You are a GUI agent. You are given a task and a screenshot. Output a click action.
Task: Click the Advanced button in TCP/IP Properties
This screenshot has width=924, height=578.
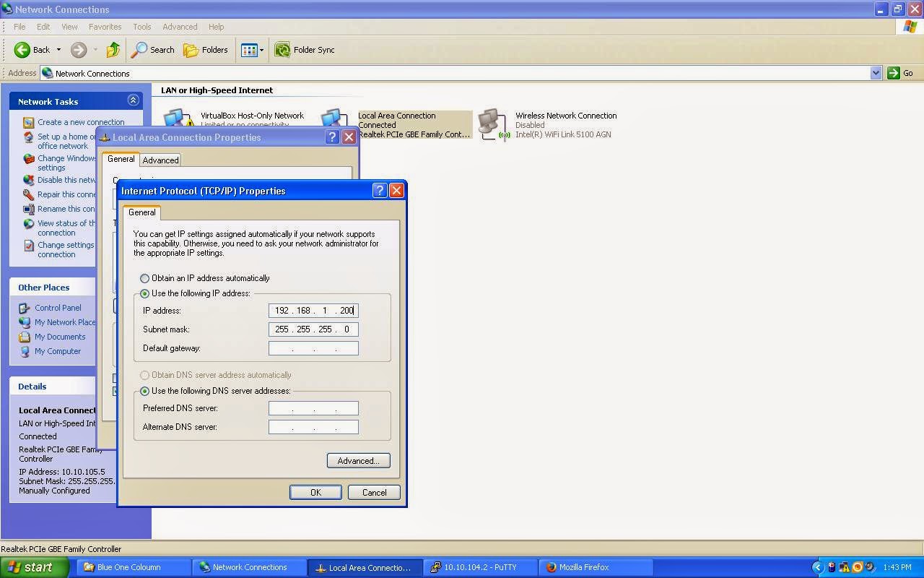point(358,460)
